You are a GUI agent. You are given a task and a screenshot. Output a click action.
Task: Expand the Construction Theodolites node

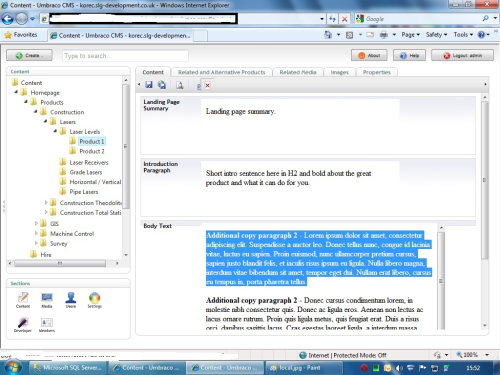pos(46,202)
